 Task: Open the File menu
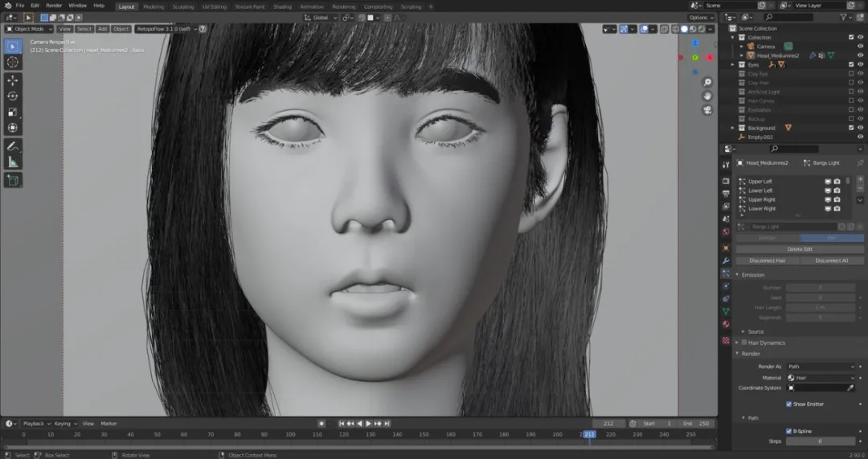pyautogui.click(x=20, y=6)
